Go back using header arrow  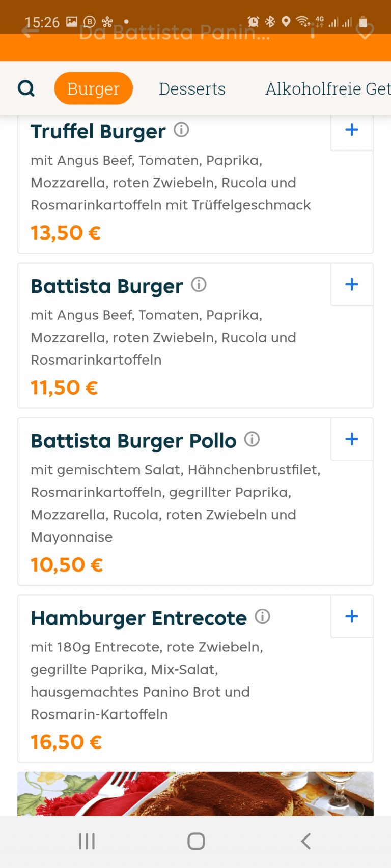31,32
